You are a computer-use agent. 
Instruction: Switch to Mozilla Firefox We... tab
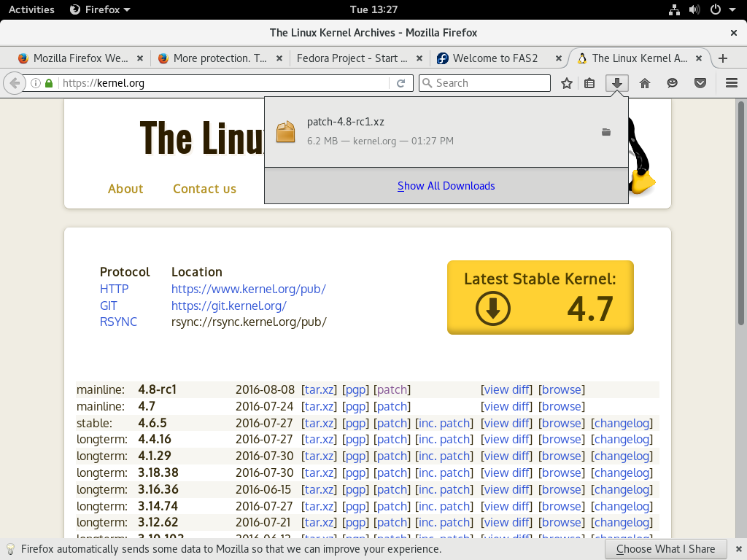(x=80, y=58)
